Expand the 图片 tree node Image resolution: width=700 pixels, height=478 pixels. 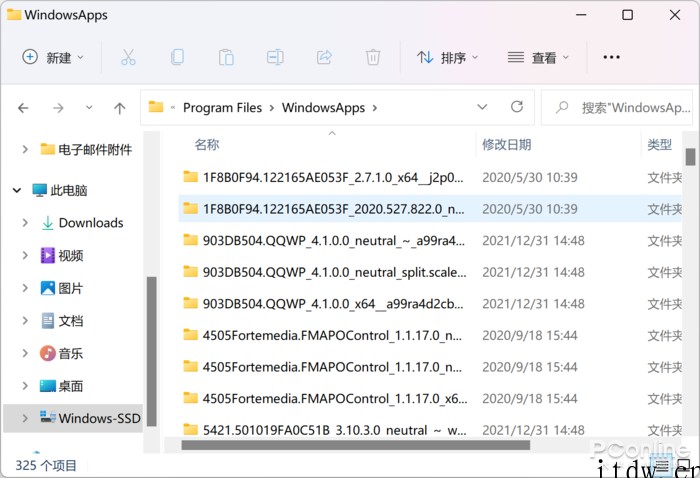[25, 288]
